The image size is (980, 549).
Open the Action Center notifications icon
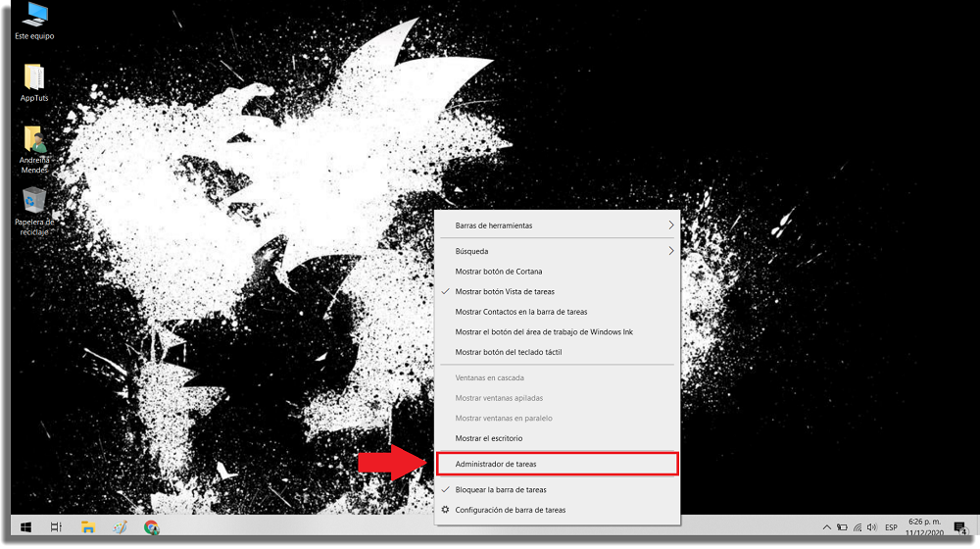pos(960,527)
